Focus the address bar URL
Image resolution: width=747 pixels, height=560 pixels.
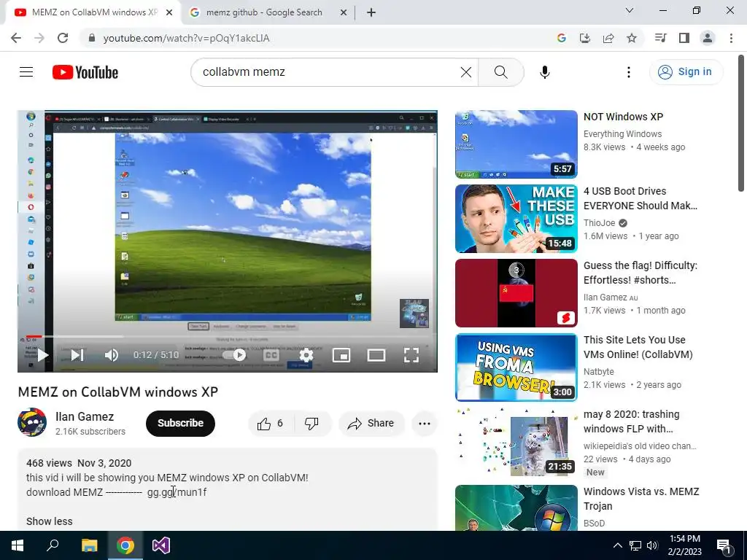click(x=186, y=38)
